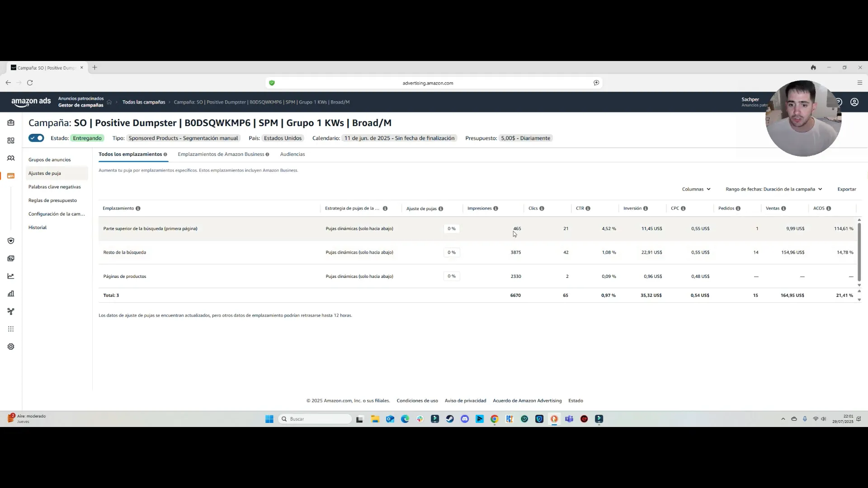Open the shield heart icon in sidebar
This screenshot has width=868, height=488.
click(x=11, y=241)
